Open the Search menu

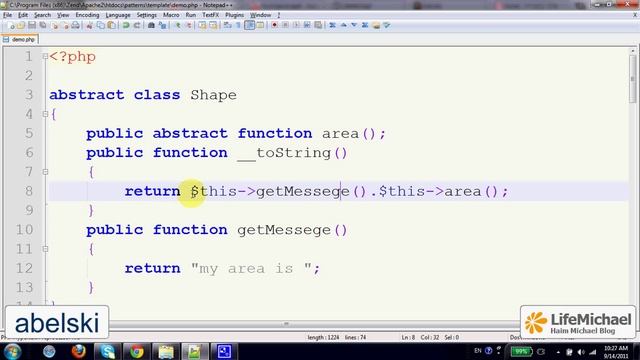(42, 15)
